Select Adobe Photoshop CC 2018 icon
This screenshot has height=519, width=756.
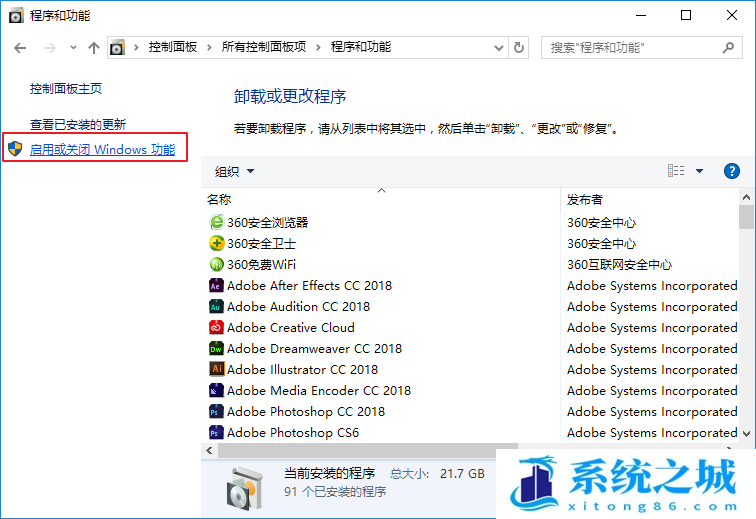coord(216,411)
